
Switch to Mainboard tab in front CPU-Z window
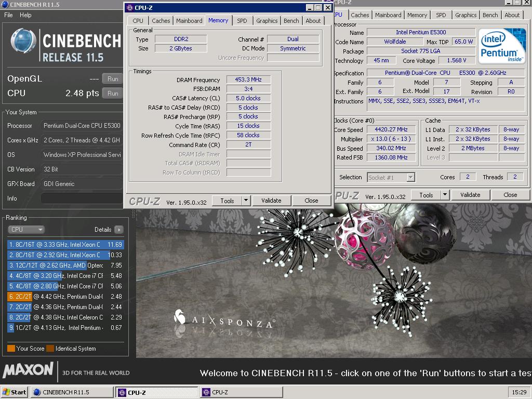click(189, 21)
